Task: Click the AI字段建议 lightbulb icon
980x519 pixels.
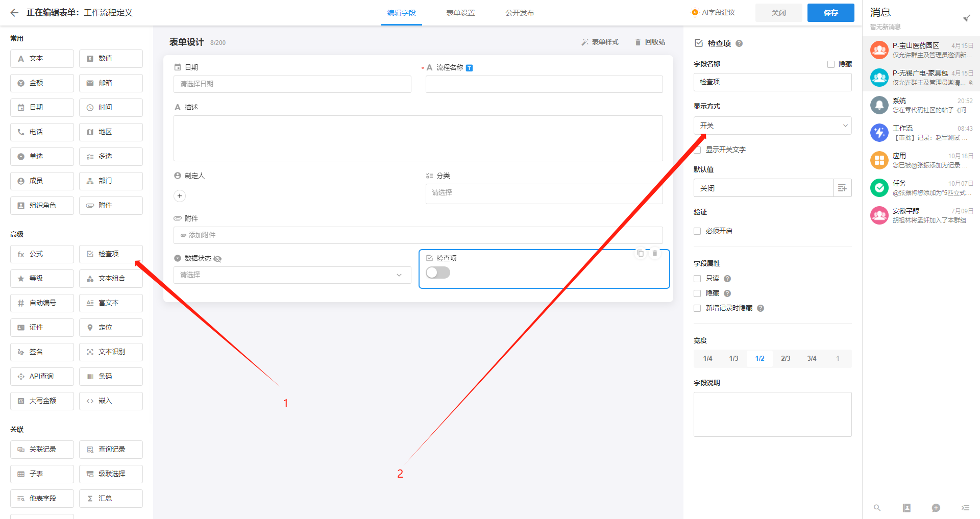Action: point(695,13)
